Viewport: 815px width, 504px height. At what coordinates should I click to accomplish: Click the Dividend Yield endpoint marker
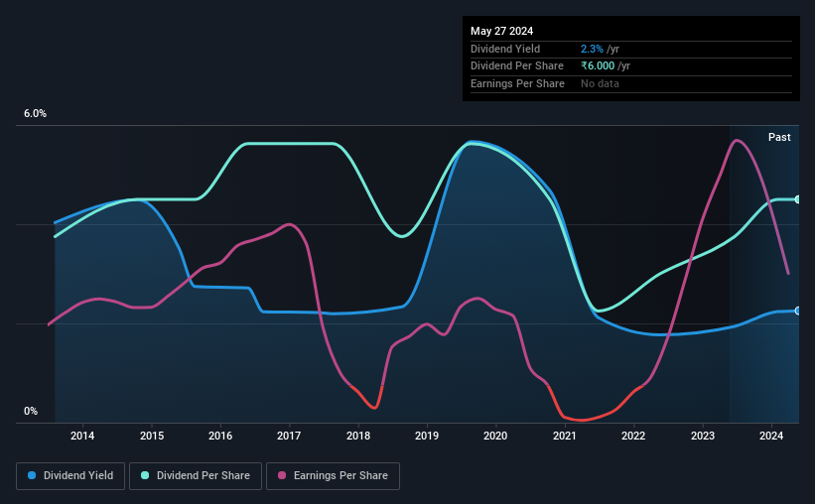coord(798,311)
